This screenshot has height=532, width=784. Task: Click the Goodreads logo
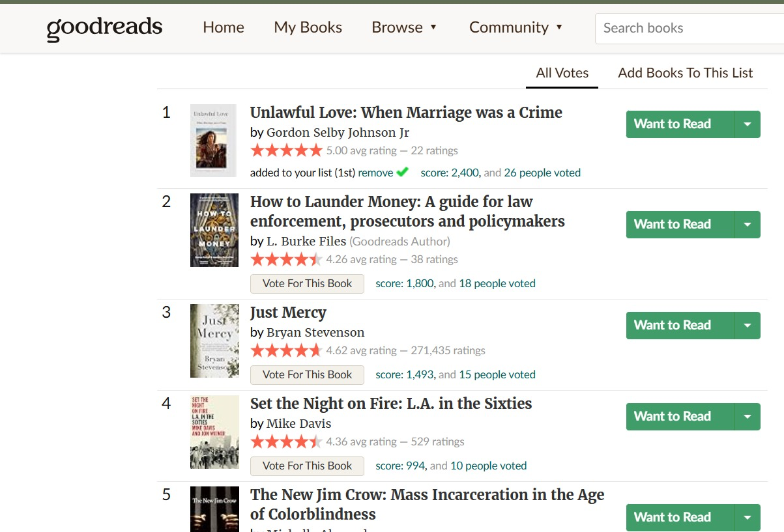104,28
